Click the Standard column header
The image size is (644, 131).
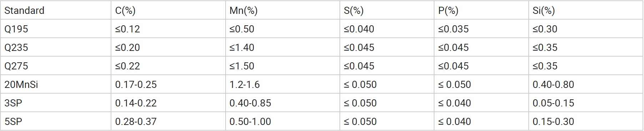click(56, 10)
